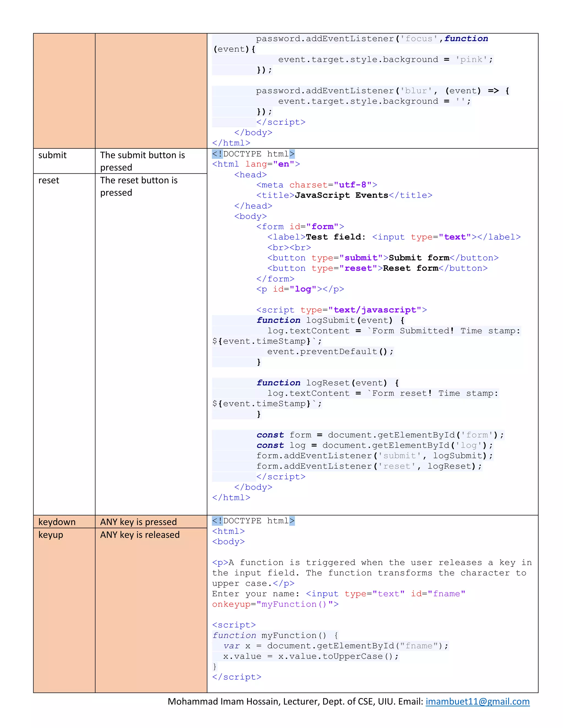Click author name 'Mohammad Imam Hossain' in footer
Image resolution: width=563 pixels, height=728 pixels.
point(223,701)
